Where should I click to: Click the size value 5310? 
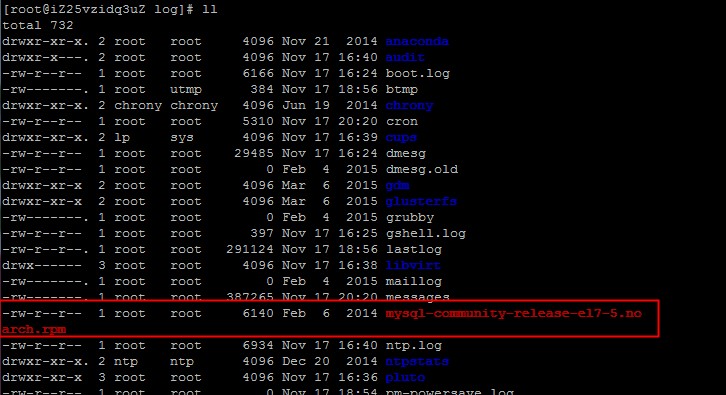pyautogui.click(x=258, y=121)
